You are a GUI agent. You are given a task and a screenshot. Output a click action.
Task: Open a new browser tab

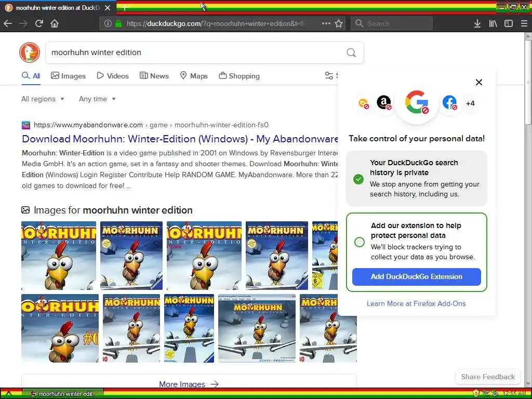tap(124, 7)
